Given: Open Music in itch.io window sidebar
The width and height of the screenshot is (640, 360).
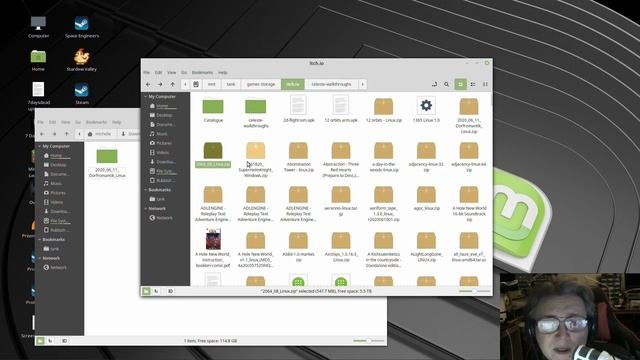Looking at the screenshot, I should coord(162,134).
